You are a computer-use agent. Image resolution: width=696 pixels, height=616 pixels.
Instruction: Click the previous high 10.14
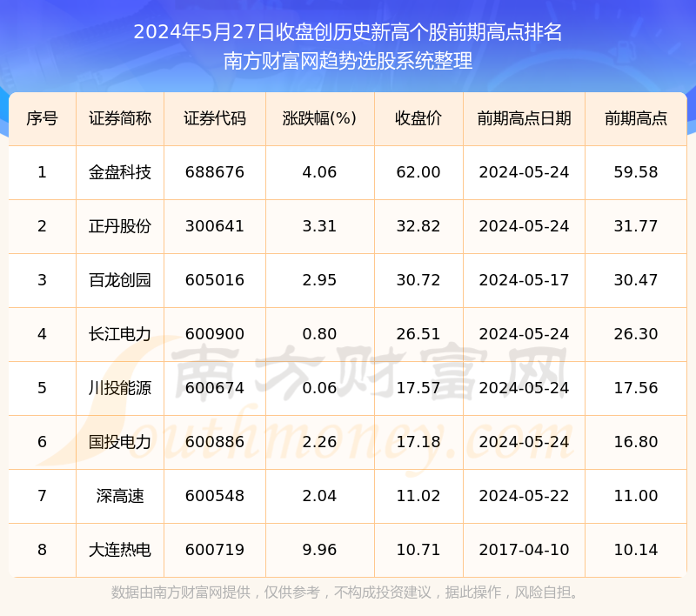tap(636, 551)
